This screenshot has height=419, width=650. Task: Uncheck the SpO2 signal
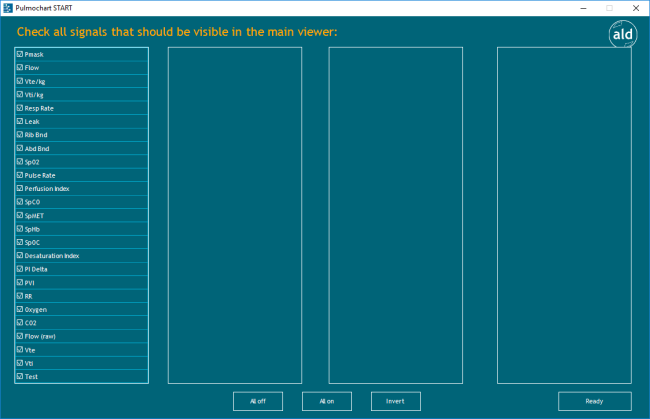pyautogui.click(x=20, y=162)
